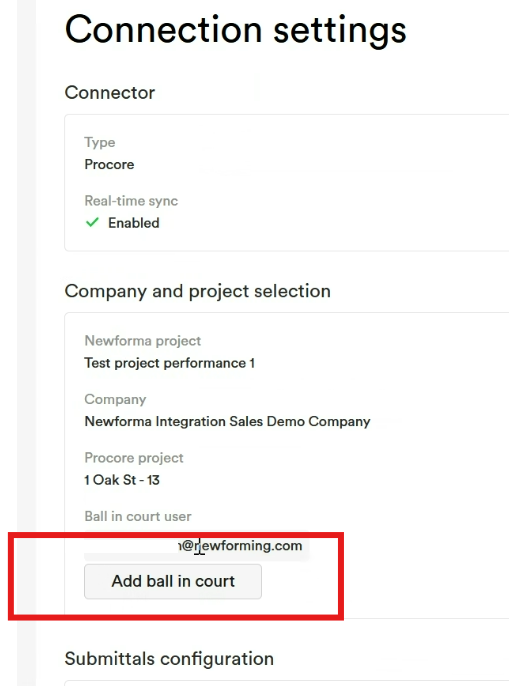Select the Connector section heading

click(110, 93)
